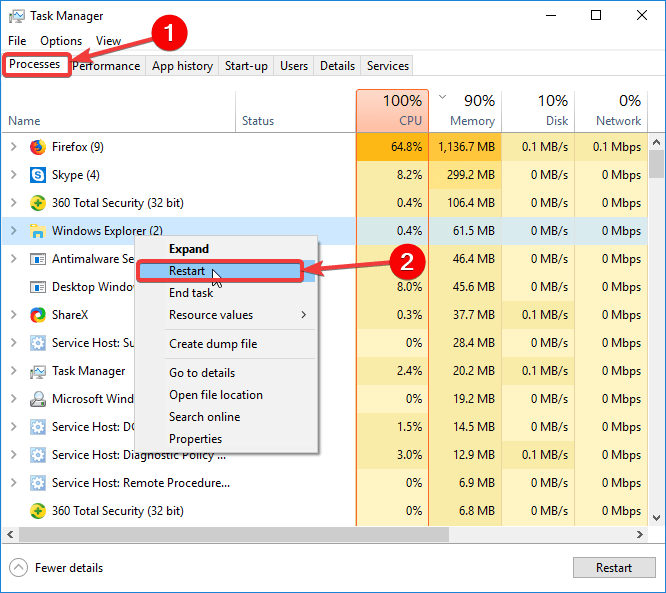Select the Skype app icon
Image resolution: width=666 pixels, height=593 pixels.
(38, 175)
